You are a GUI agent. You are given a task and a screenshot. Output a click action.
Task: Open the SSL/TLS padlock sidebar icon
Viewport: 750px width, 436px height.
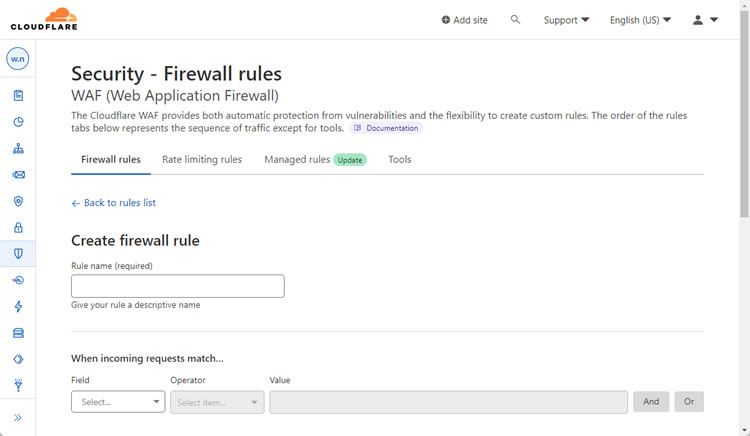coord(18,228)
